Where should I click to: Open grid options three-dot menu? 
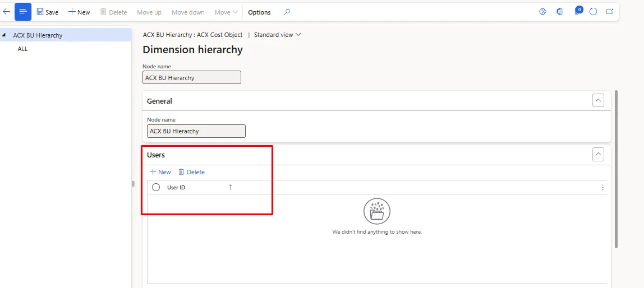pyautogui.click(x=602, y=188)
